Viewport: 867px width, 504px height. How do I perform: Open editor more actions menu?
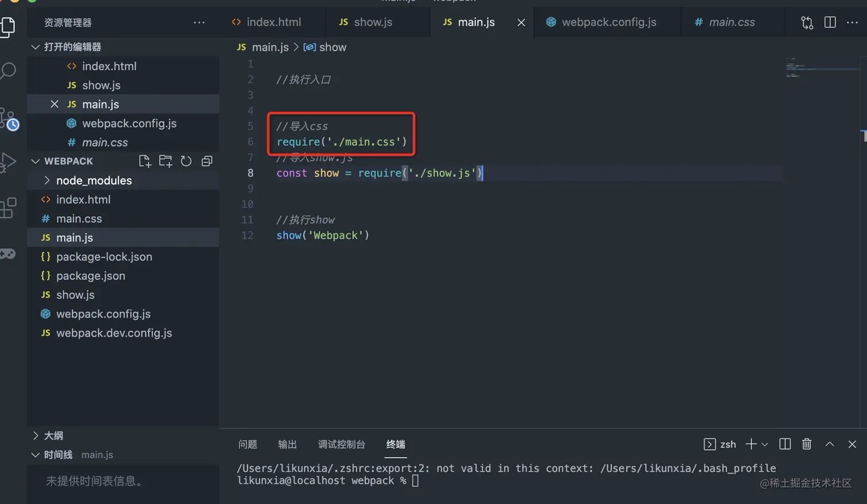click(852, 22)
